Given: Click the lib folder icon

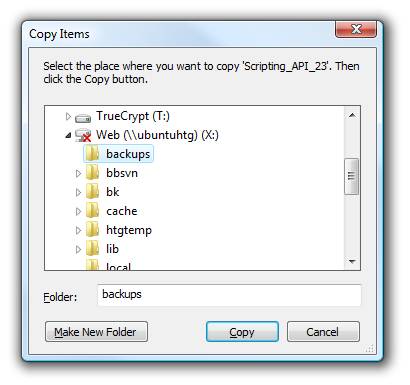Looking at the screenshot, I should click(92, 249).
